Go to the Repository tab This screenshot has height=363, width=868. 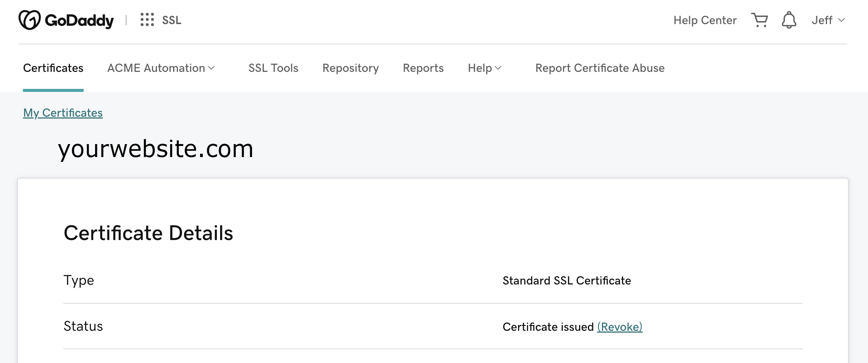coord(350,68)
